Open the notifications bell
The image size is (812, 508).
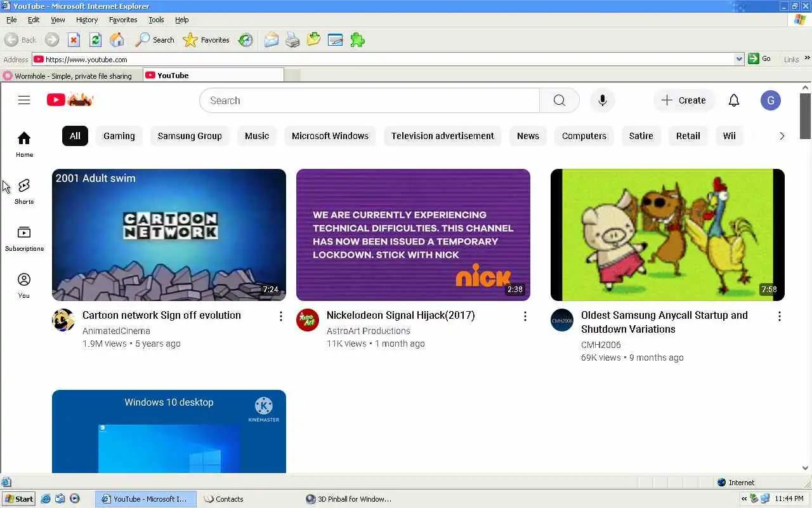(x=734, y=100)
